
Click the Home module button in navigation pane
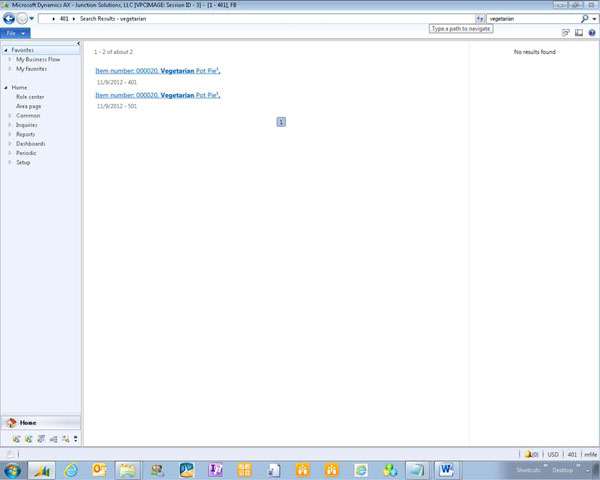click(41, 423)
